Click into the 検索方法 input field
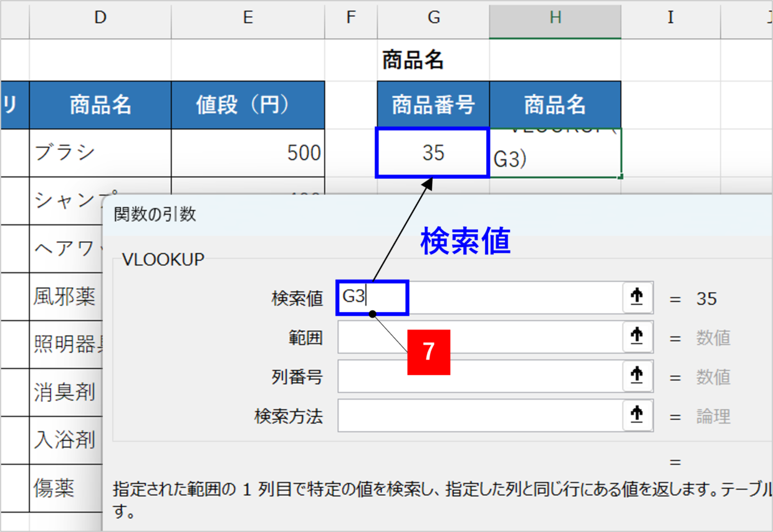This screenshot has height=532, width=773. pos(480,416)
